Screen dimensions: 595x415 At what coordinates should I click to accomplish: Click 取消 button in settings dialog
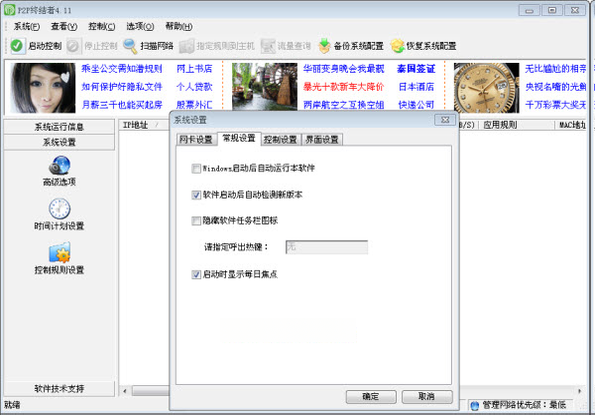point(427,397)
